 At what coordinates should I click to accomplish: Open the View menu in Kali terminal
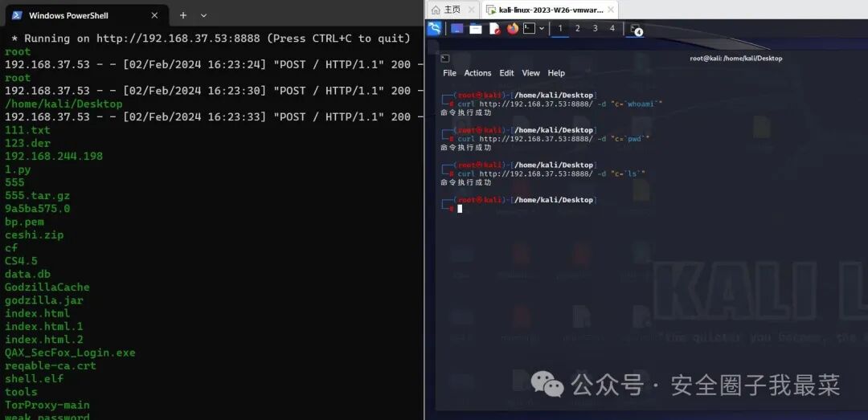[531, 73]
